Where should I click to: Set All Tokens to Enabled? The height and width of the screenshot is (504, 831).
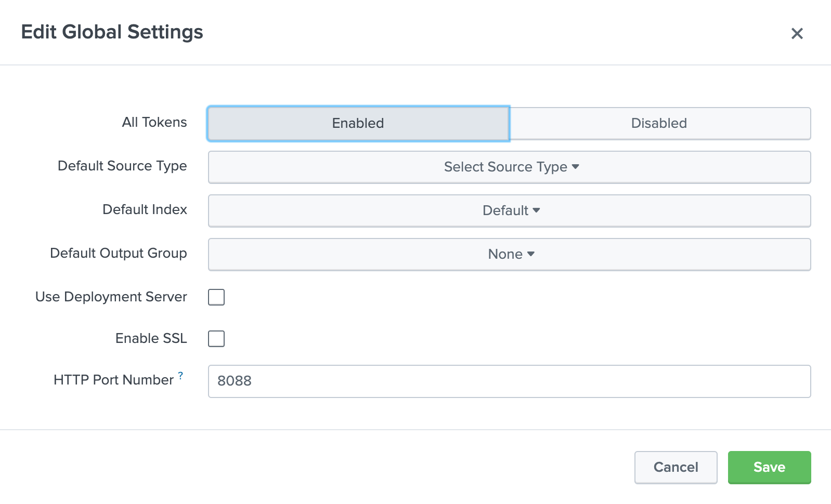(x=358, y=123)
